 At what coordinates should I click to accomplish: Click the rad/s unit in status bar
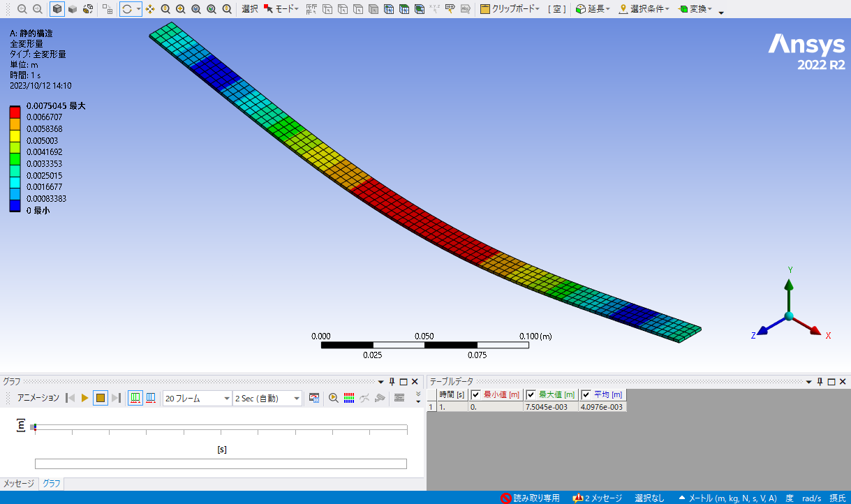(811, 498)
